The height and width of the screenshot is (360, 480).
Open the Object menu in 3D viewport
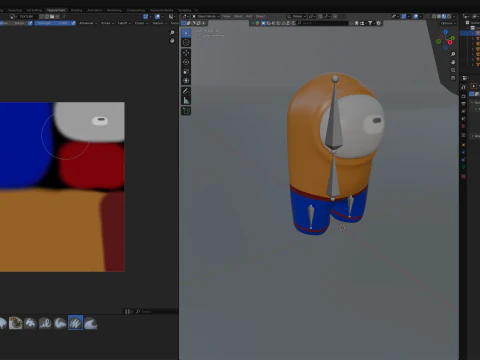click(260, 16)
